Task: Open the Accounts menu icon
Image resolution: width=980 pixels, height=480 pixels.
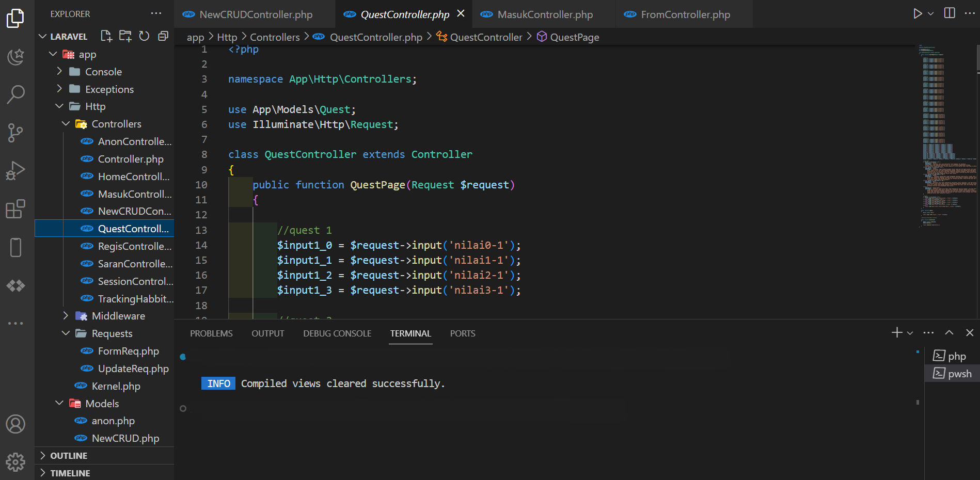Action: 15,424
